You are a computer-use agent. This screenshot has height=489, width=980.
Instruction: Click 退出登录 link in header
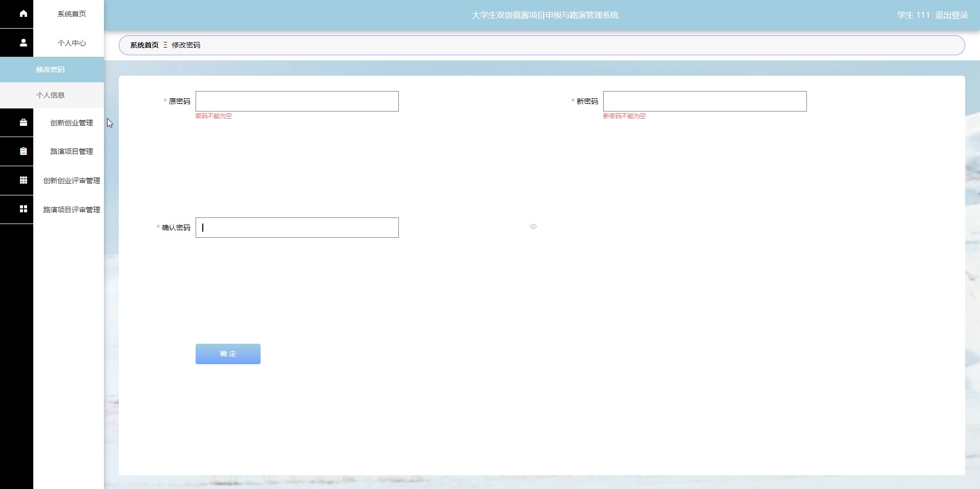[x=951, y=15]
